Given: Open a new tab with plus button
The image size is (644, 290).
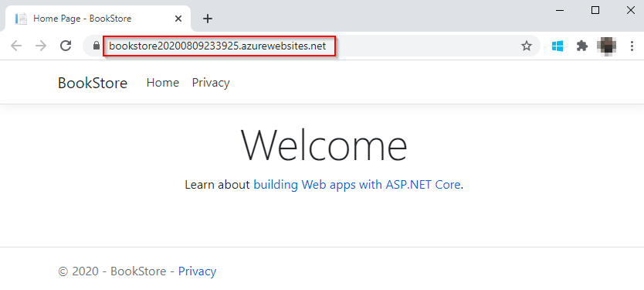Looking at the screenshot, I should [208, 19].
